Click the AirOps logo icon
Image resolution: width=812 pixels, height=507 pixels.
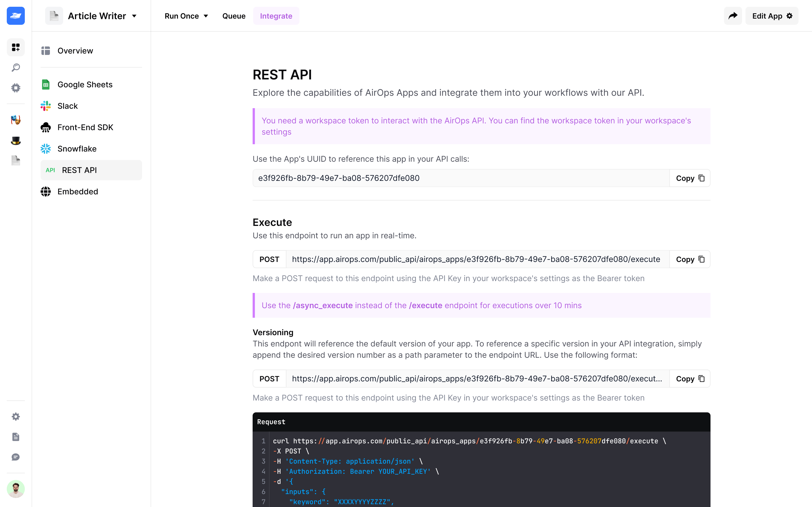(x=16, y=16)
